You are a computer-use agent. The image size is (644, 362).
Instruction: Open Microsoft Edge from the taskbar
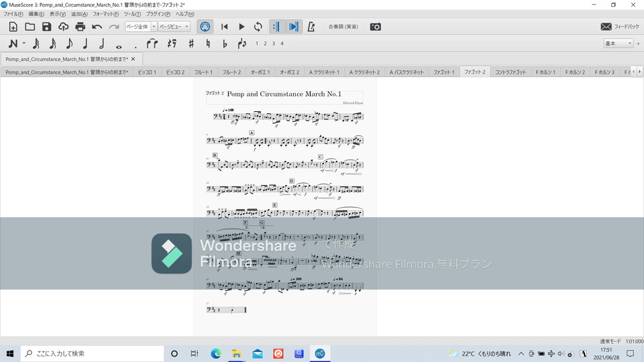(215, 353)
